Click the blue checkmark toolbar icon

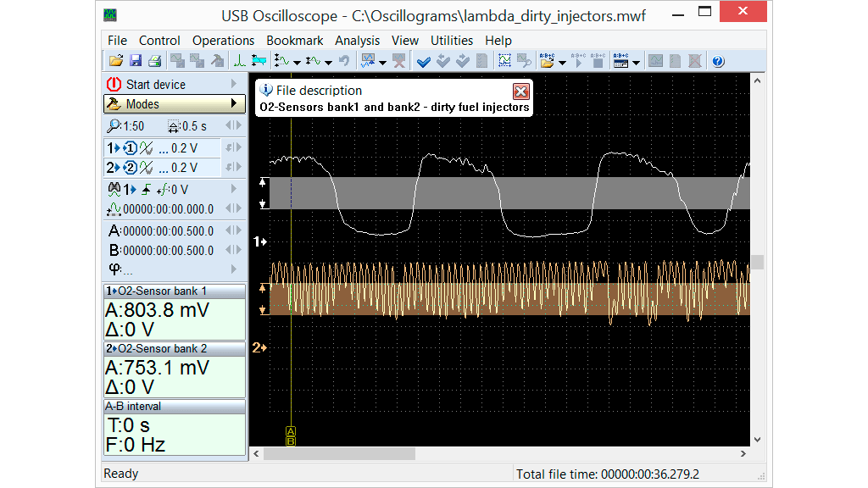tap(424, 61)
